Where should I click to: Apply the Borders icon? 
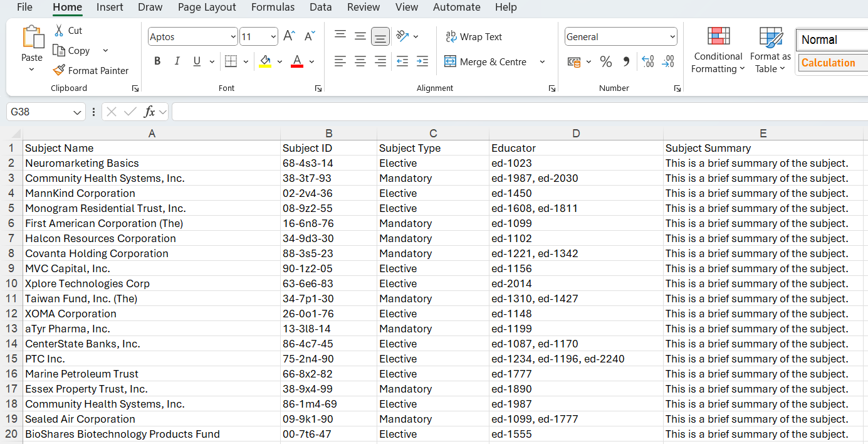[x=231, y=61]
